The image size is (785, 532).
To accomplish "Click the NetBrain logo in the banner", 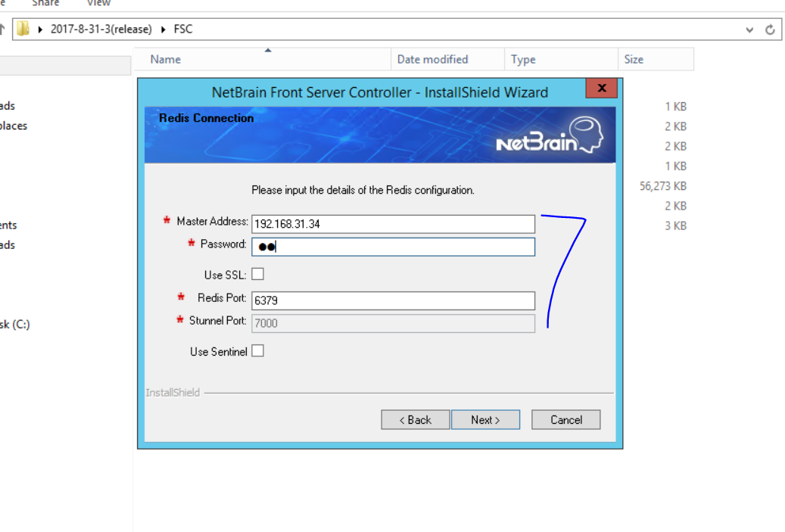I will click(550, 135).
